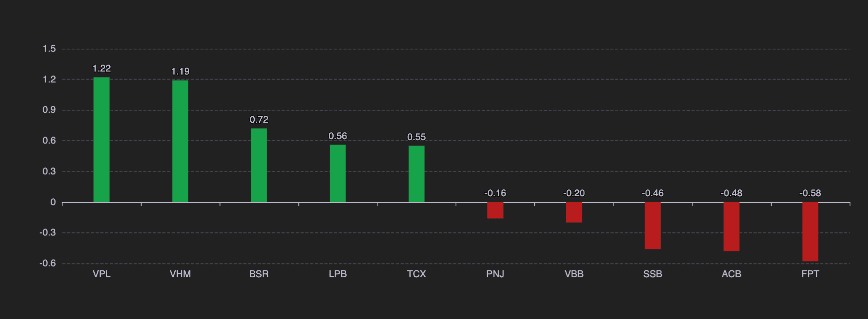Click the 0 y-axis tick label
868x319 pixels.
(53, 202)
